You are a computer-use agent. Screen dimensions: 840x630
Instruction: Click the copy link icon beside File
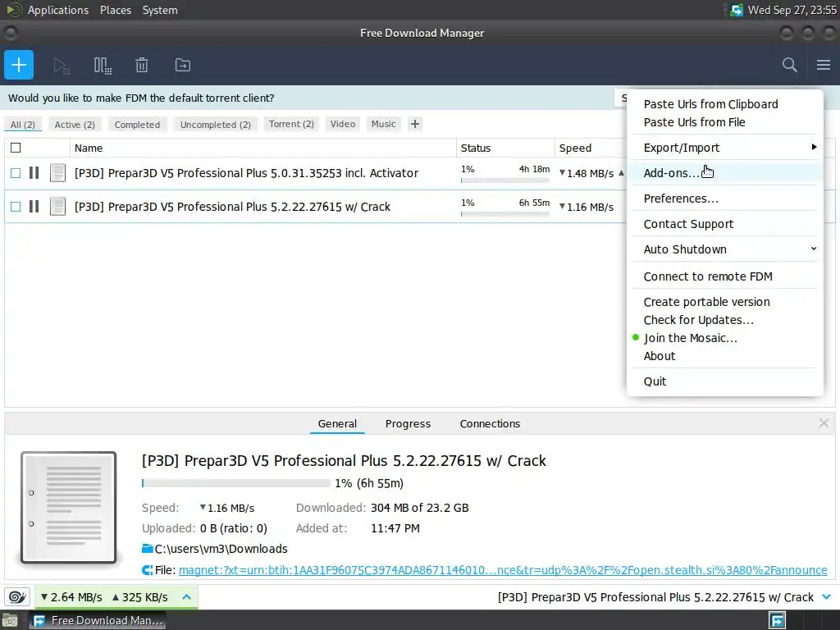coord(147,570)
